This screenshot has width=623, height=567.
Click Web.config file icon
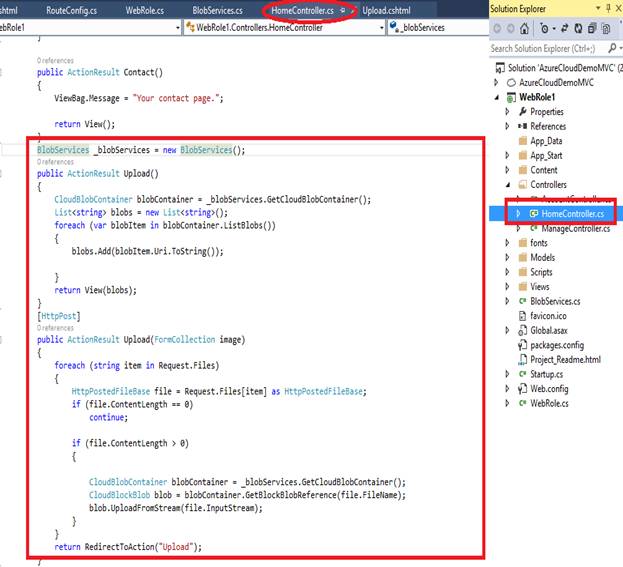(523, 389)
